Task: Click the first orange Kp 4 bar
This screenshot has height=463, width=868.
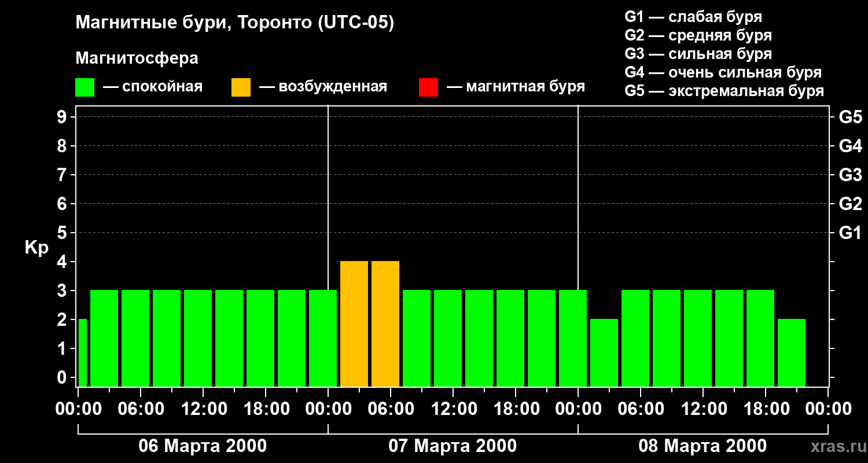Action: tap(354, 324)
